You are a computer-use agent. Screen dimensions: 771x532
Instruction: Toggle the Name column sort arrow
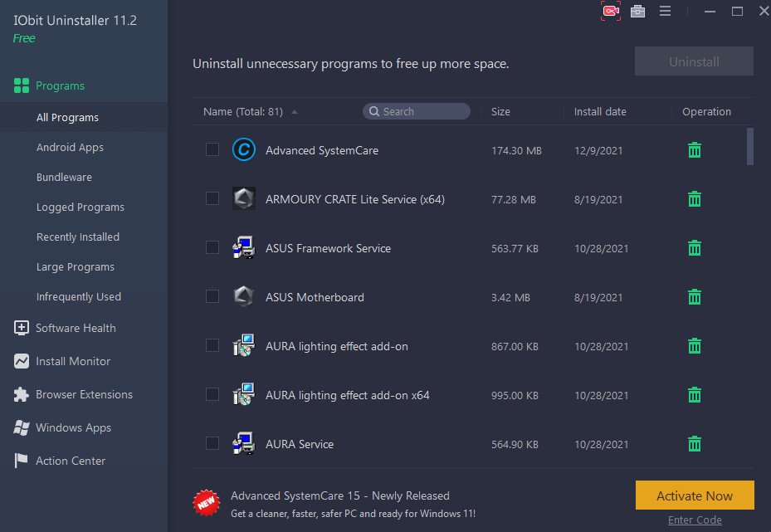tap(295, 110)
